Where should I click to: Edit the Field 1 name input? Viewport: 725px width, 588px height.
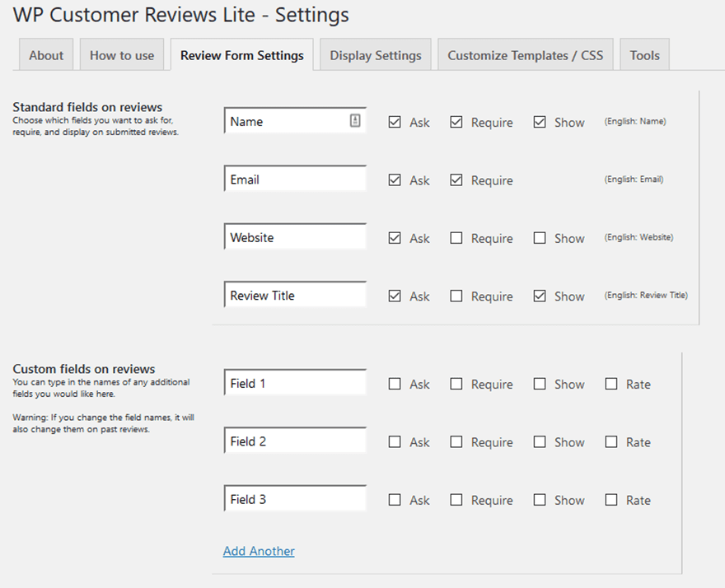295,383
